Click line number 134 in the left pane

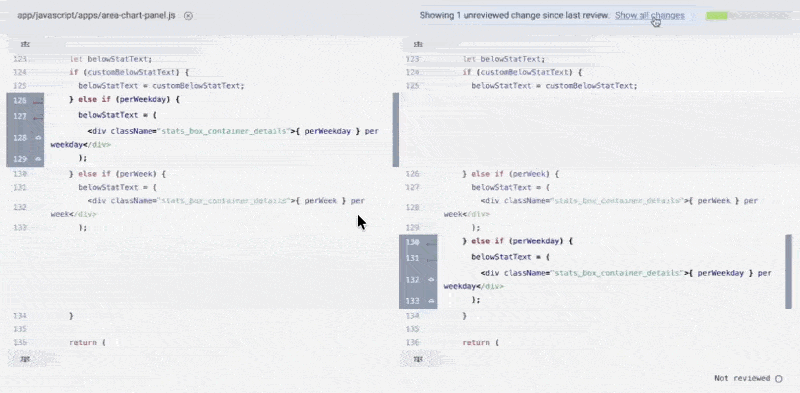20,316
